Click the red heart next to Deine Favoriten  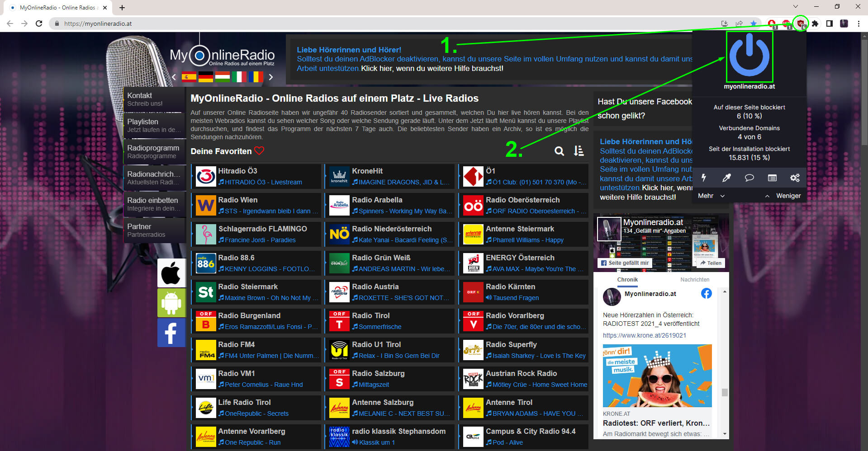click(x=259, y=151)
